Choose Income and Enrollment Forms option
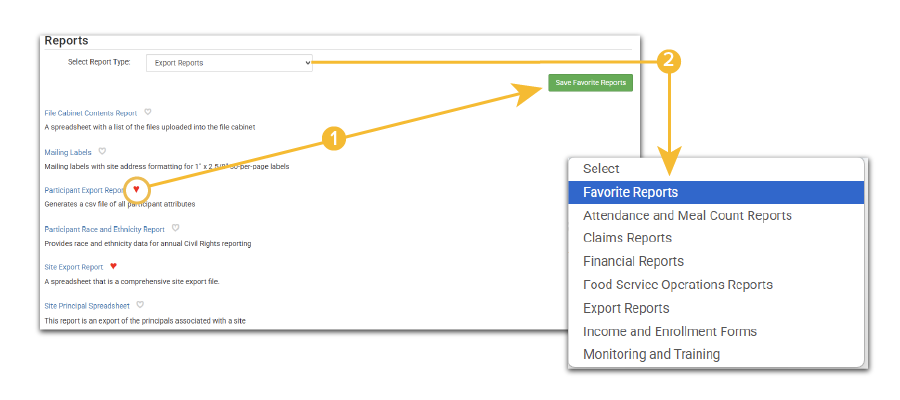The height and width of the screenshot is (400, 900). tap(670, 331)
